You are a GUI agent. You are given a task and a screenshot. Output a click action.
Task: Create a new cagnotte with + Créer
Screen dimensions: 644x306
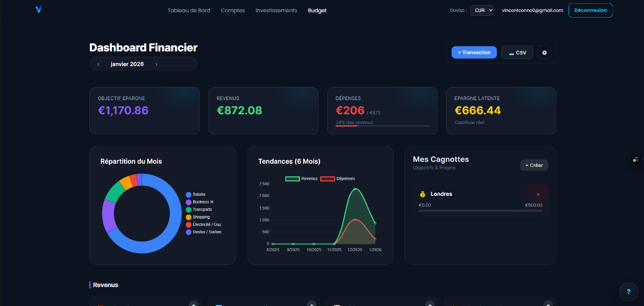click(x=534, y=165)
